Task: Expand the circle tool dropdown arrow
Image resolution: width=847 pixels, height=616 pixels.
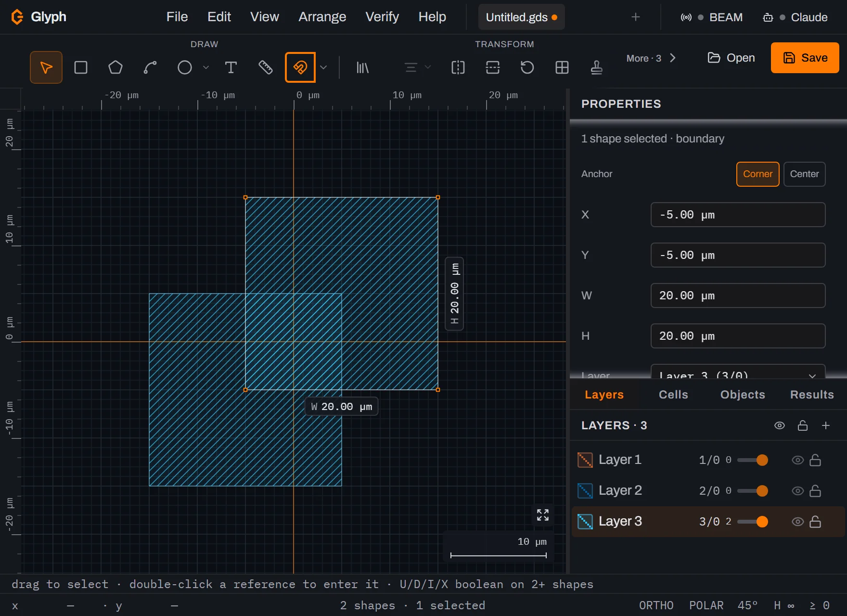Action: pyautogui.click(x=206, y=67)
